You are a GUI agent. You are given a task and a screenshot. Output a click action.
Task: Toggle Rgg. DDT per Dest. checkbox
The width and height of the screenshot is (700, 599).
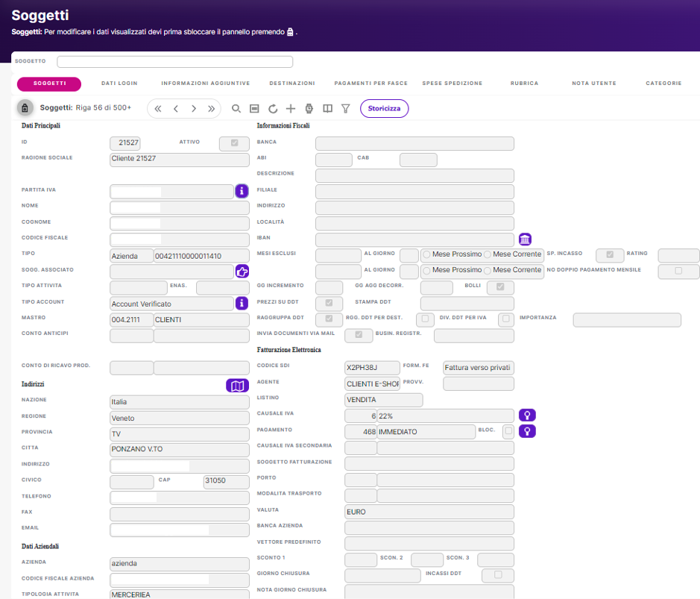click(425, 319)
